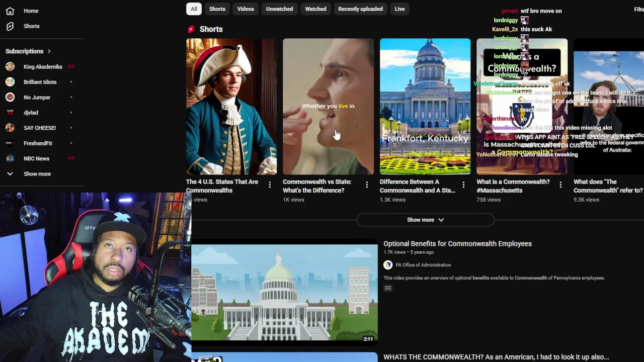Image resolution: width=644 pixels, height=362 pixels.
Task: Select the Videos filter chip
Action: 246,9
